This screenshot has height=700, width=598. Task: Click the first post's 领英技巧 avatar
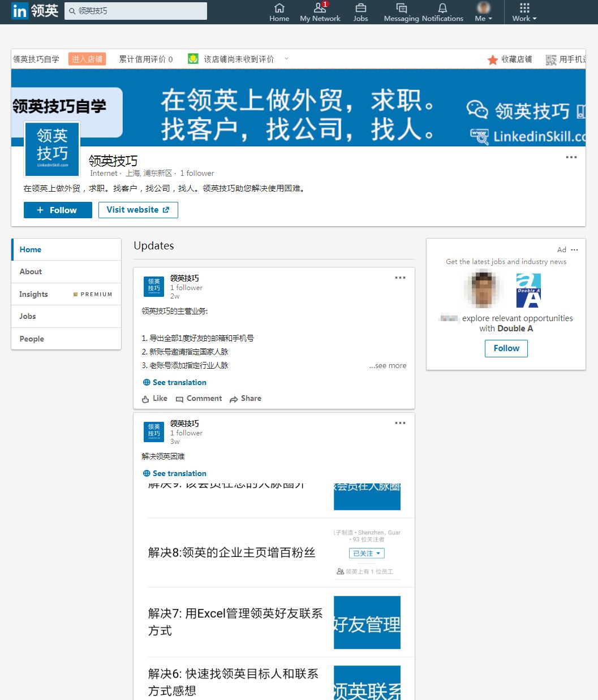pos(154,286)
